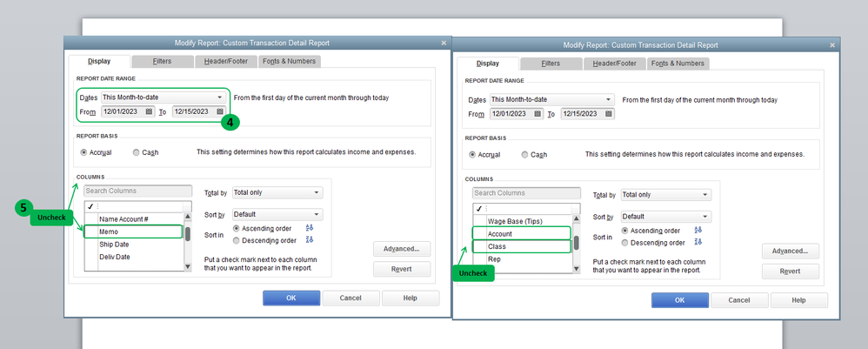This screenshot has height=349, width=868.
Task: Select Cash basis in left dialog
Action: click(137, 152)
